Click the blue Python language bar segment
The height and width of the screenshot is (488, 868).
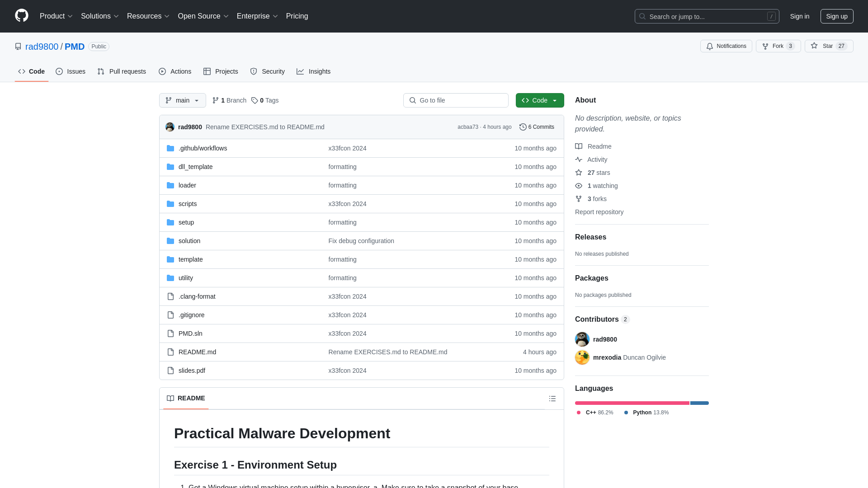tap(699, 403)
